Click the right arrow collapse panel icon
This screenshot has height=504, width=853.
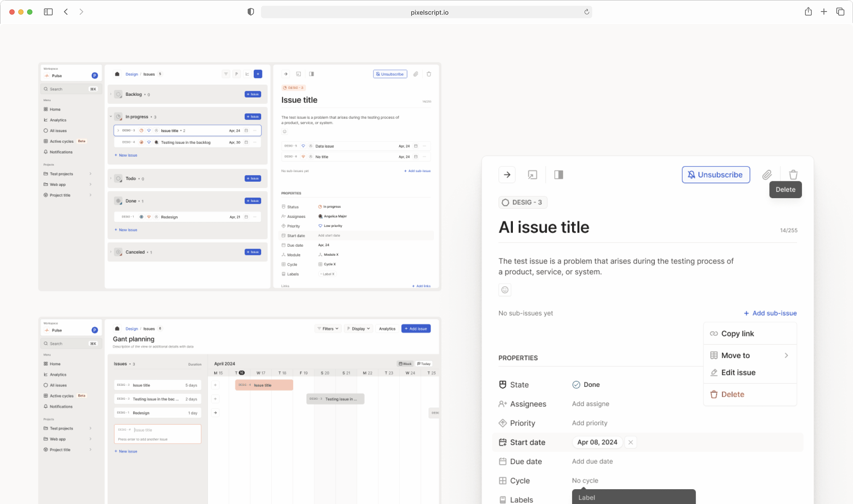(x=507, y=175)
